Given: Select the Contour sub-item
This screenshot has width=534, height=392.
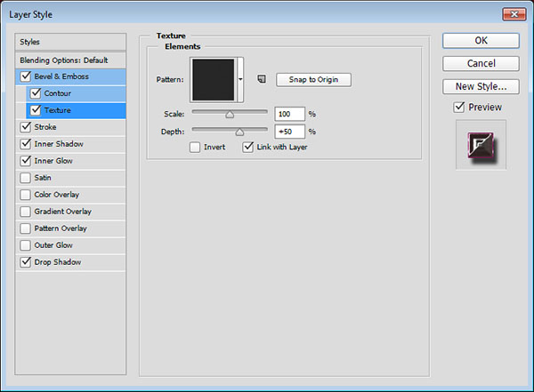Looking at the screenshot, I should 58,93.
